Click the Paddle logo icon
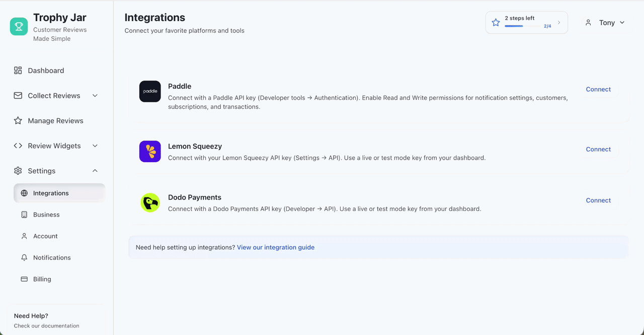Viewport: 644px width, 335px height. 150,91
